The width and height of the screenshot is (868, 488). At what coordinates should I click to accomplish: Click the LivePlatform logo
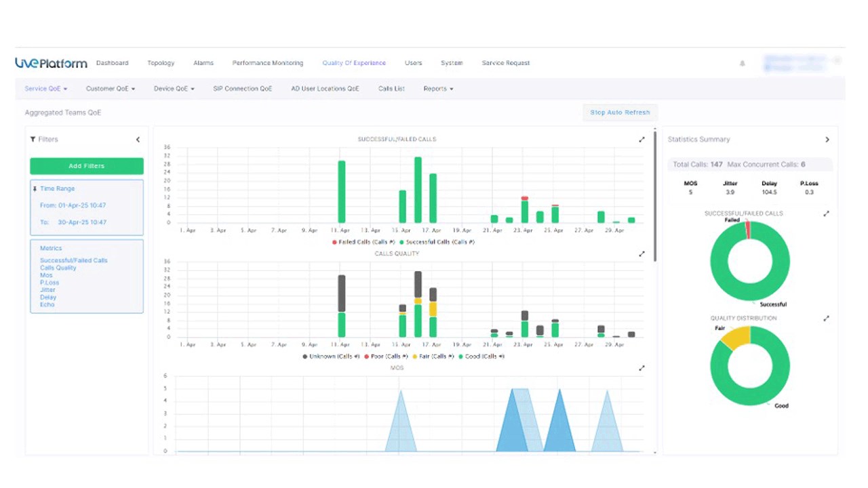[x=51, y=63]
